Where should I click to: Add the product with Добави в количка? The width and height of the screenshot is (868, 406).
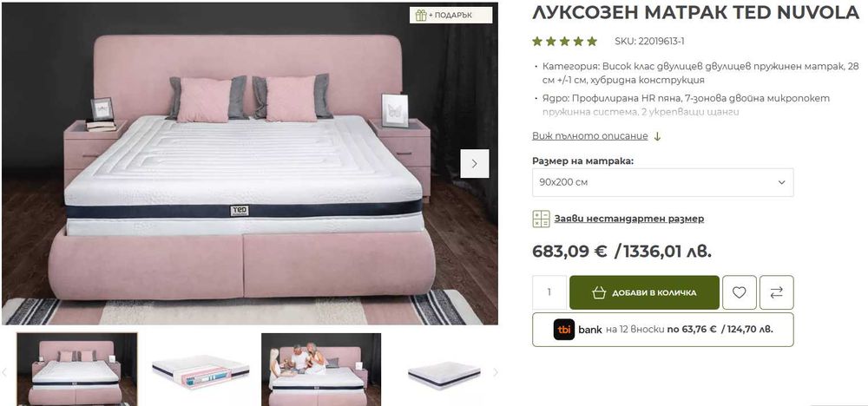coord(644,292)
